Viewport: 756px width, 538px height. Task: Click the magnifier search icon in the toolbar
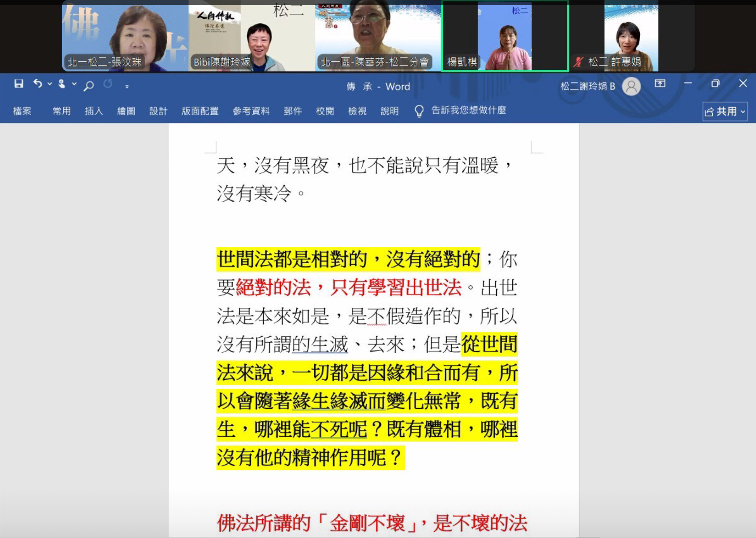88,86
